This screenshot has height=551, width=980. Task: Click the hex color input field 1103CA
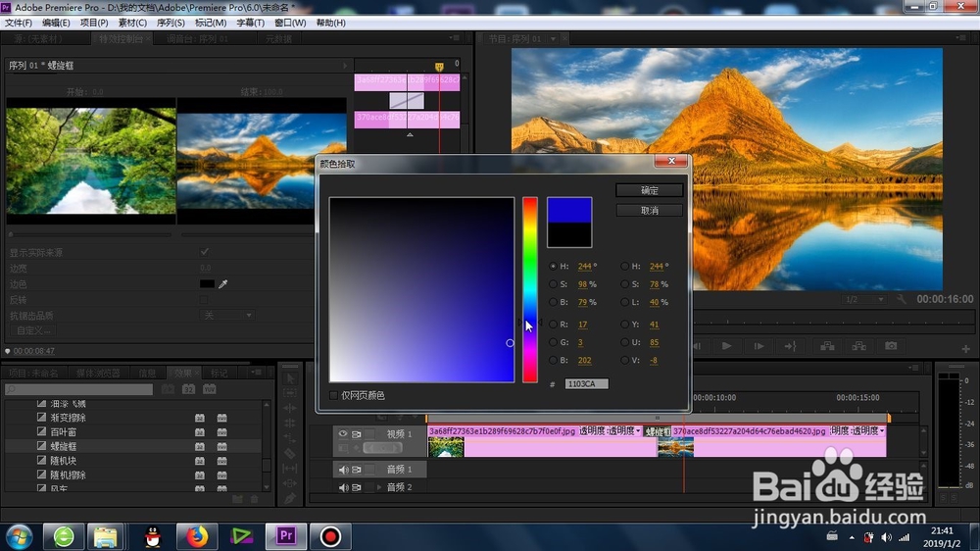coord(586,384)
